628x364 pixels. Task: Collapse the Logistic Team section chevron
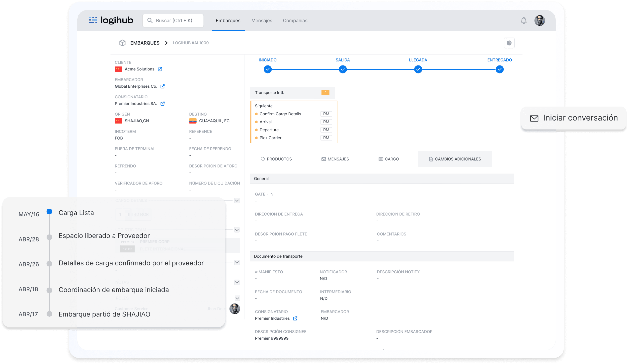point(237,230)
